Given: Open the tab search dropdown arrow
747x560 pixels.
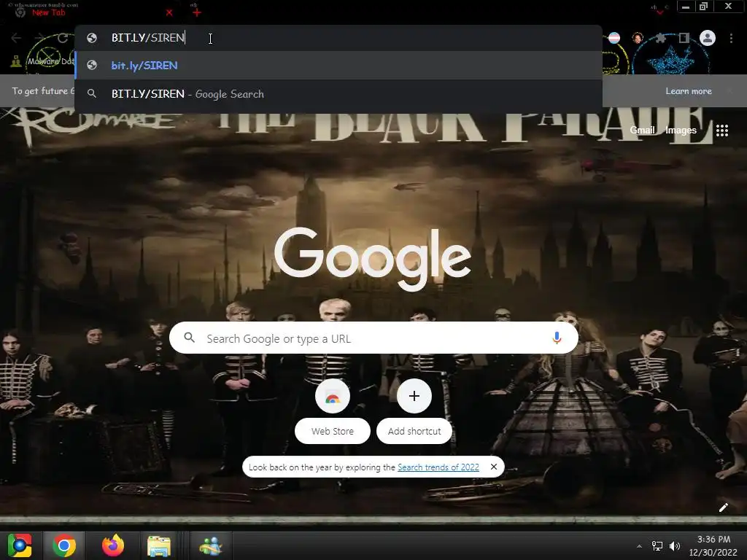Looking at the screenshot, I should point(659,11).
